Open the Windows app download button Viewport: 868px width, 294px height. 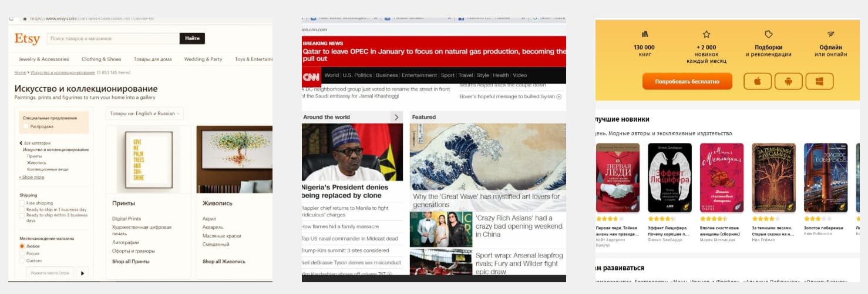click(x=819, y=81)
